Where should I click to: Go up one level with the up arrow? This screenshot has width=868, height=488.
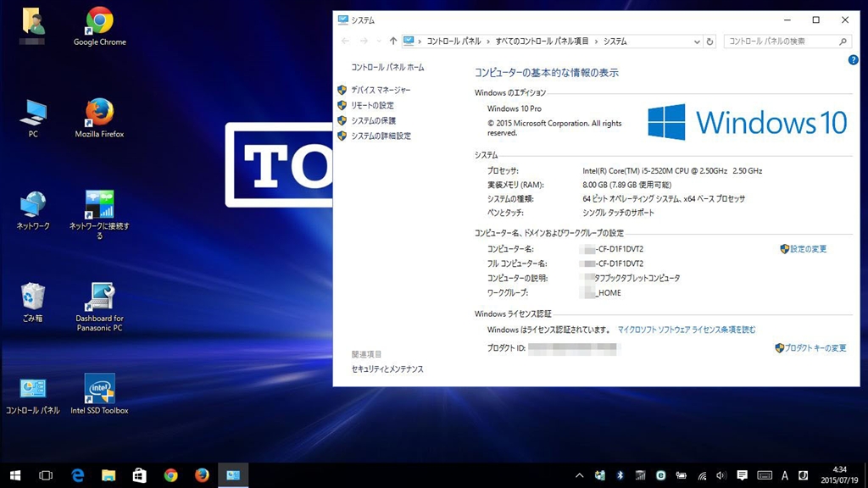click(x=393, y=41)
